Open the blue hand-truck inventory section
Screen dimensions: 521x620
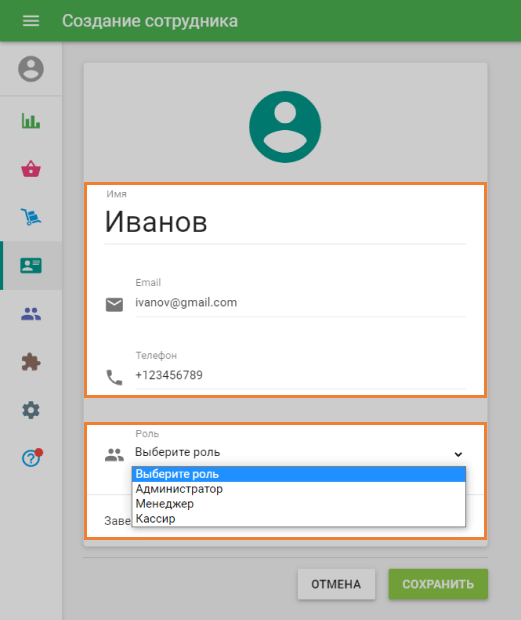pos(31,217)
